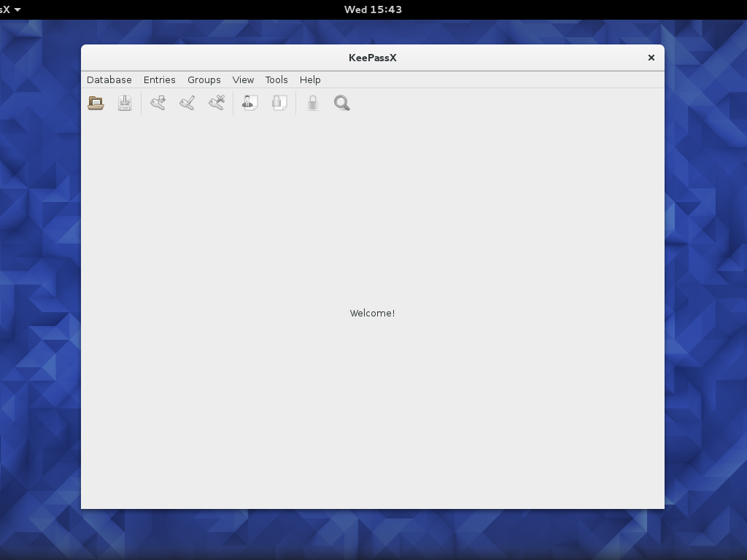Click the Save Database toolbar icon
747x560 pixels.
tap(125, 103)
